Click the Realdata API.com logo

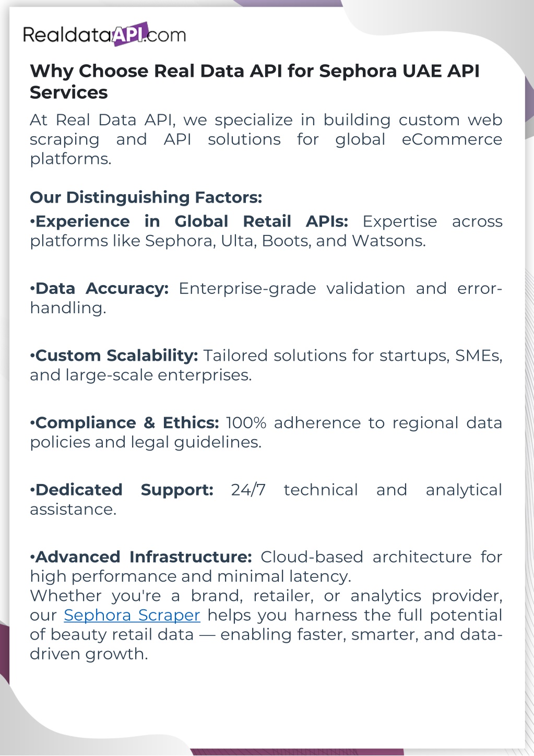point(104,34)
